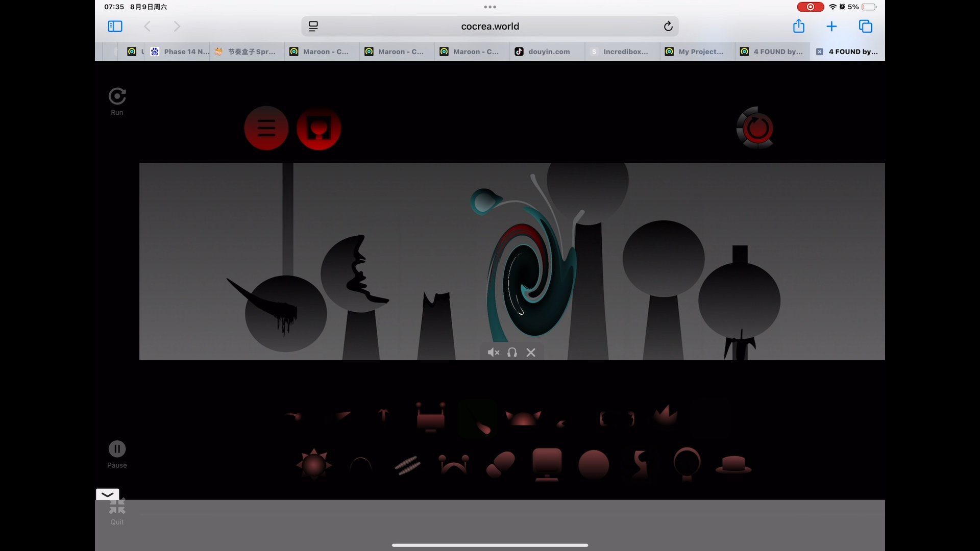Viewport: 980px width, 551px height.
Task: Pick the red wedge-shaped icon
Action: tap(343, 416)
